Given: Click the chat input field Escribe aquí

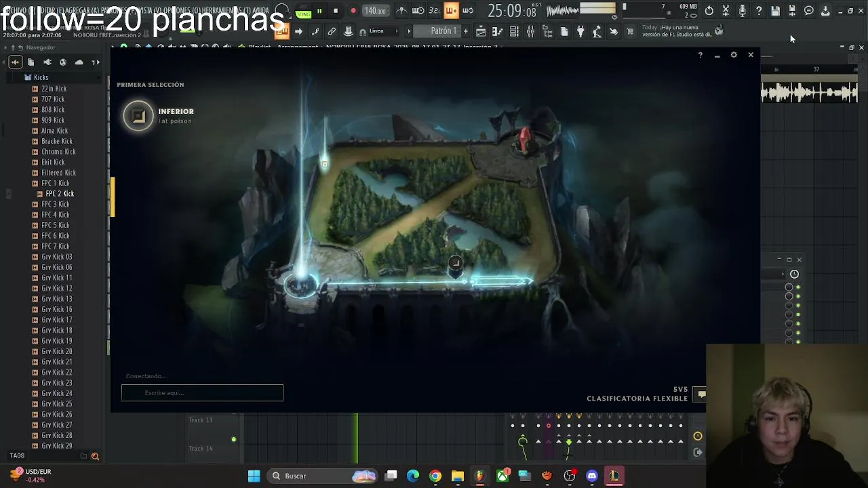Looking at the screenshot, I should [202, 392].
